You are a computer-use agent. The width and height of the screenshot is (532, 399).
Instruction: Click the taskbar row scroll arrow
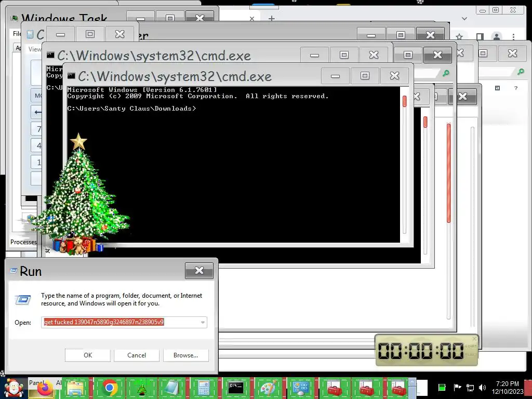coord(412,382)
